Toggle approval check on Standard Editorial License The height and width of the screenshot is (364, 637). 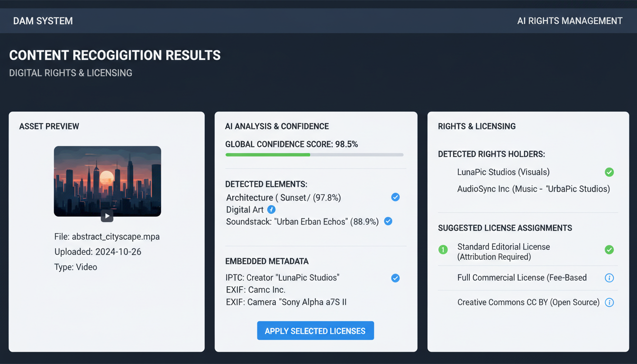pyautogui.click(x=610, y=249)
